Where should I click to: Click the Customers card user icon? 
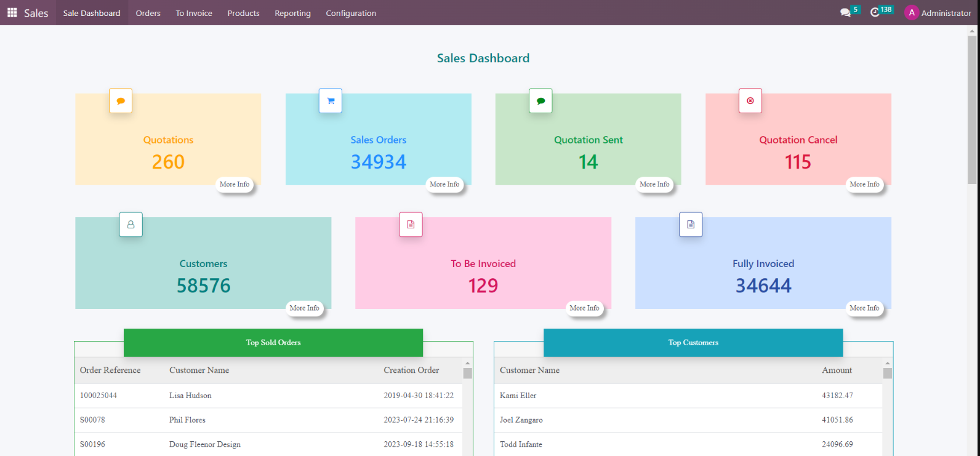(x=131, y=225)
